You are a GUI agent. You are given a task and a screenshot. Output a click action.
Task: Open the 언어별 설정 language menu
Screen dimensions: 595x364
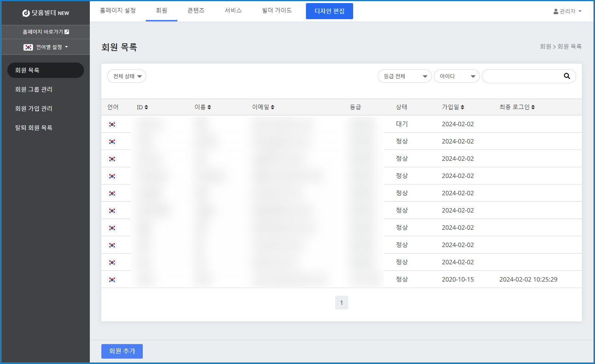click(46, 47)
